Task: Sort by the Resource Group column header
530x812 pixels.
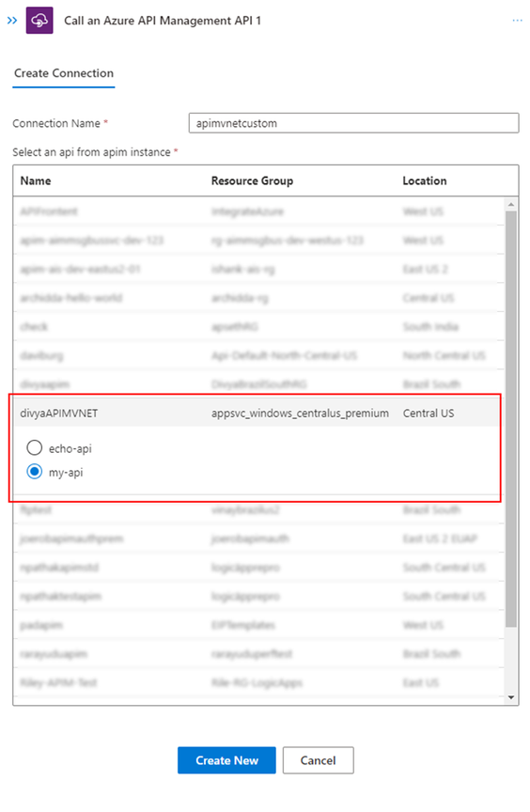Action: click(252, 180)
